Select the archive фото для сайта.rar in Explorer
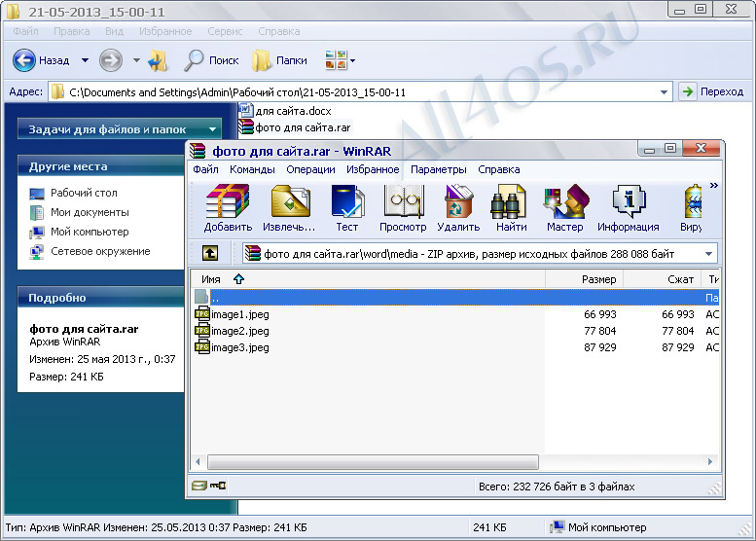756x541 pixels. click(x=295, y=127)
